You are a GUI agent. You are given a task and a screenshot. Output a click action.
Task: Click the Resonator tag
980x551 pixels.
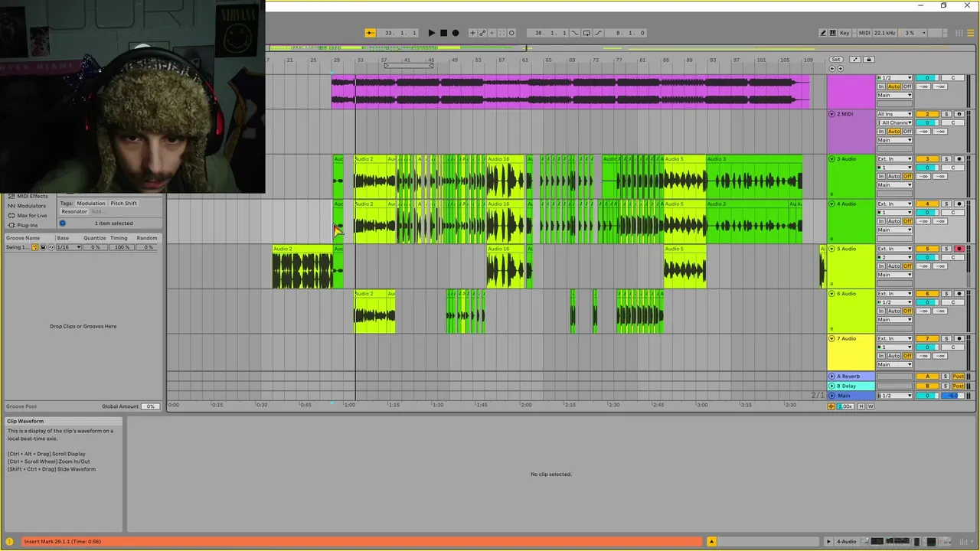pyautogui.click(x=74, y=211)
